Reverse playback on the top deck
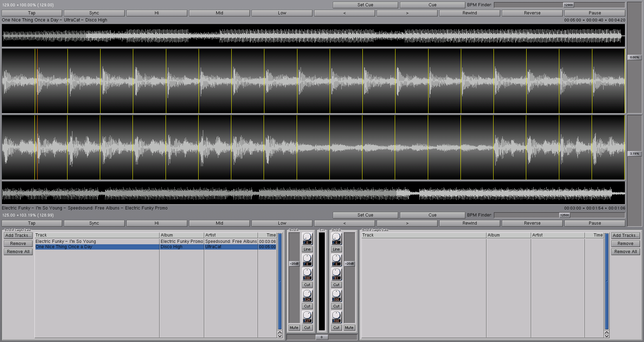Viewport: 644px width, 342px height. pyautogui.click(x=532, y=13)
